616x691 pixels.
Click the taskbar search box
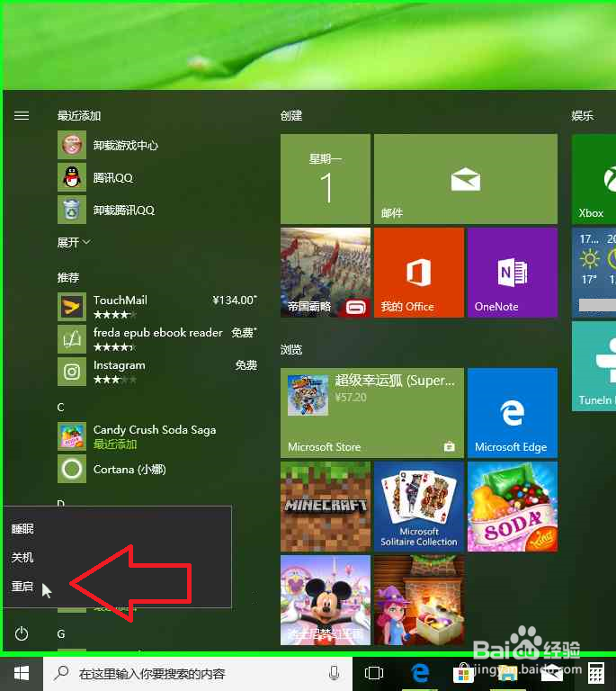coord(198,674)
